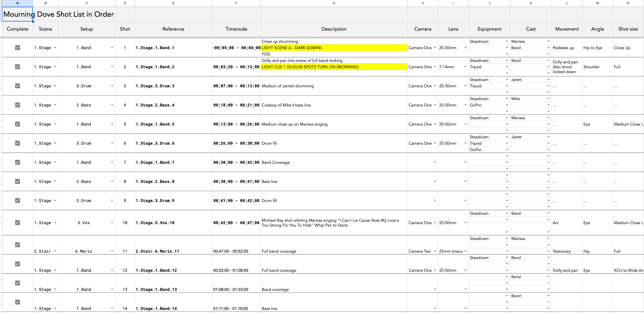Image resolution: width=644 pixels, height=313 pixels.
Task: Select description Cowboy of Mike's bass line
Action: [x=334, y=105]
